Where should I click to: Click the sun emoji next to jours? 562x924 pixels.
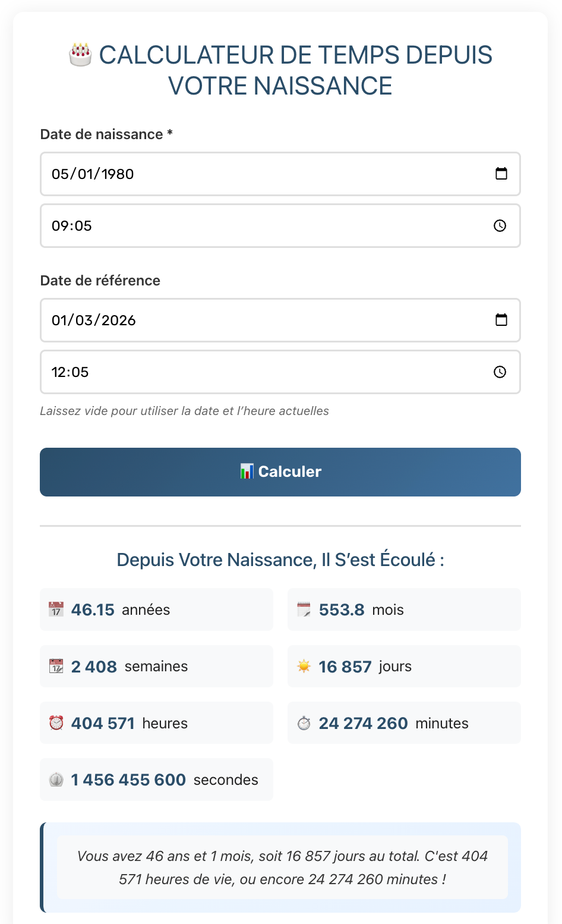303,666
